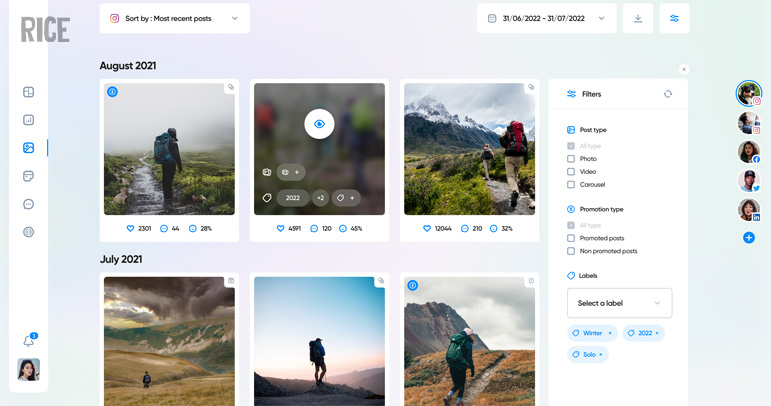
Task: Add a label to the hovered post
Action: 346,198
